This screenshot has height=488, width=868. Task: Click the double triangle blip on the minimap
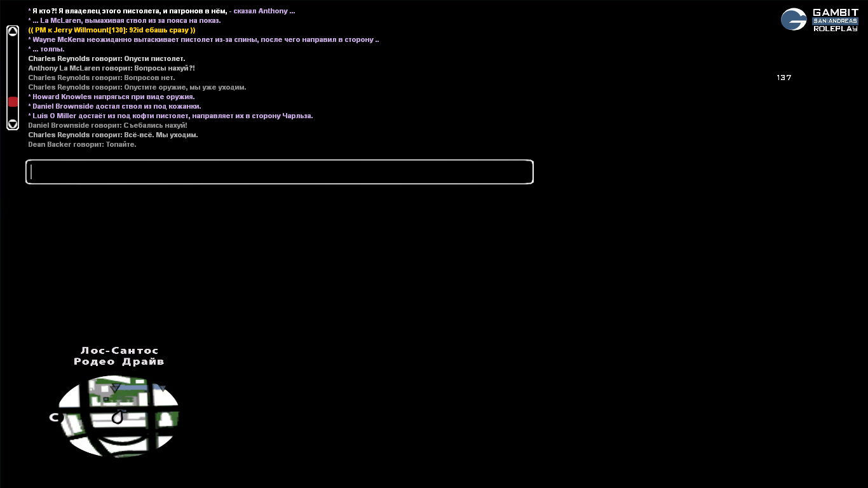point(115,388)
